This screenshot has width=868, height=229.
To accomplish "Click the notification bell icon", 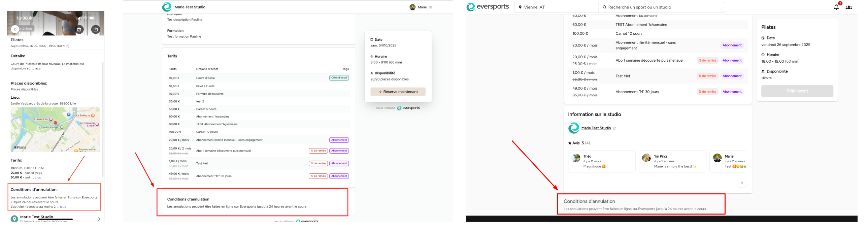I will coord(836,7).
